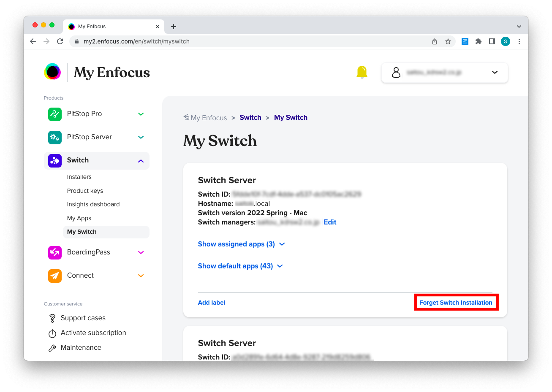This screenshot has height=392, width=552.
Task: Expand the PitStop Server chevron
Action: tap(141, 137)
